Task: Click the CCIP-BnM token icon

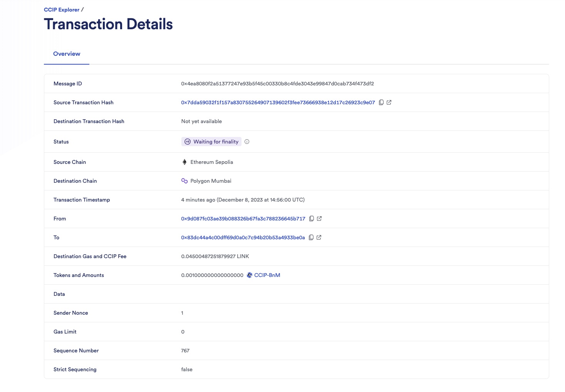Action: pos(250,275)
